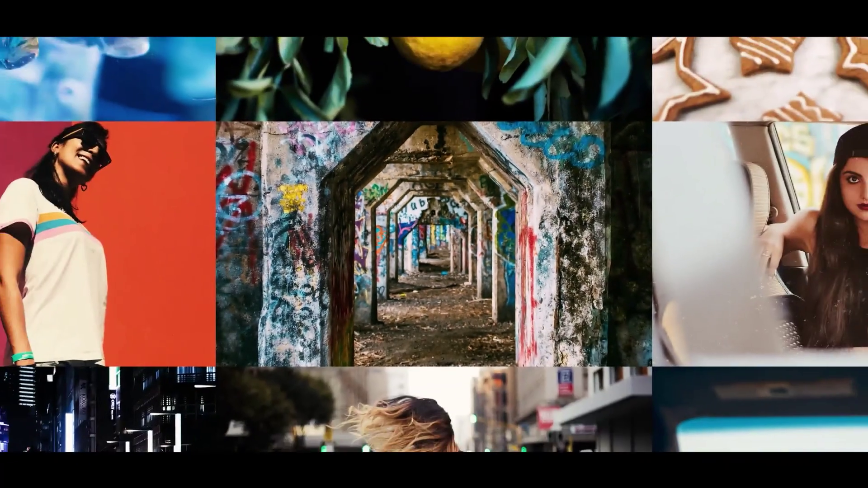Click the yellow graffiti patch on pillar

point(293,198)
